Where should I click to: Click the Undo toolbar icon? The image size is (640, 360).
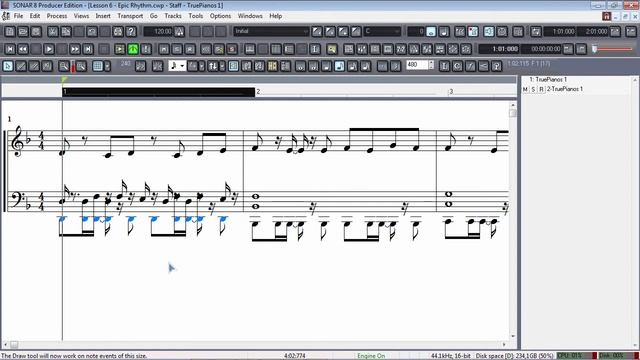click(x=92, y=31)
